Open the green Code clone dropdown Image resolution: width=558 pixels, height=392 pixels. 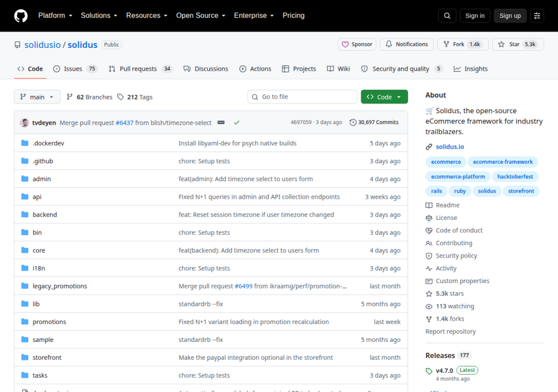click(384, 97)
